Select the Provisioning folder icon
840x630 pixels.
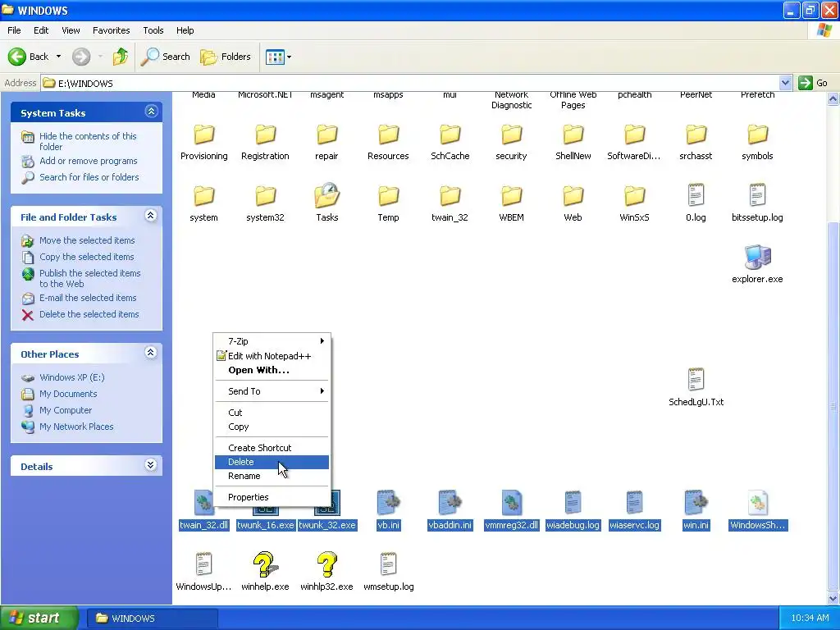pyautogui.click(x=203, y=135)
